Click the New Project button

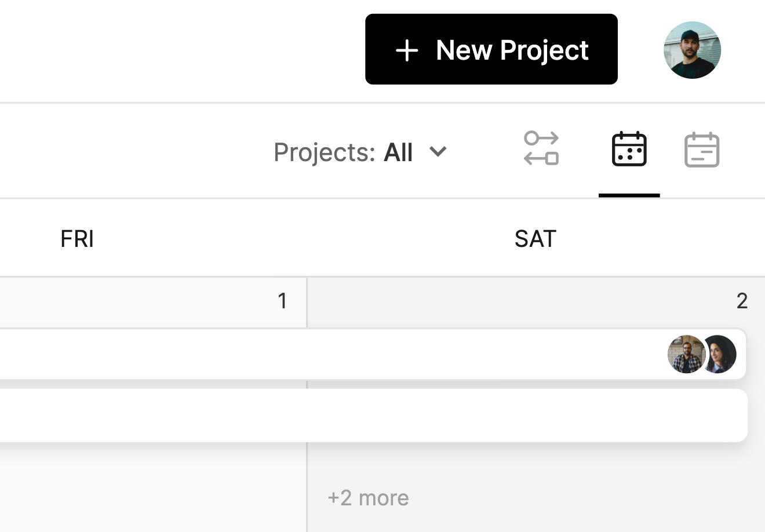pos(491,49)
